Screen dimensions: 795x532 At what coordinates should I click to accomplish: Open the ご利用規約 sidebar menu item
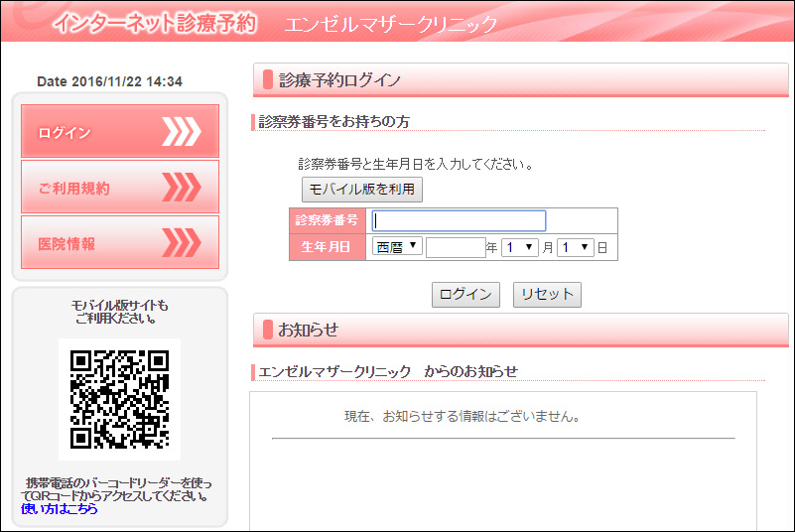tap(120, 187)
